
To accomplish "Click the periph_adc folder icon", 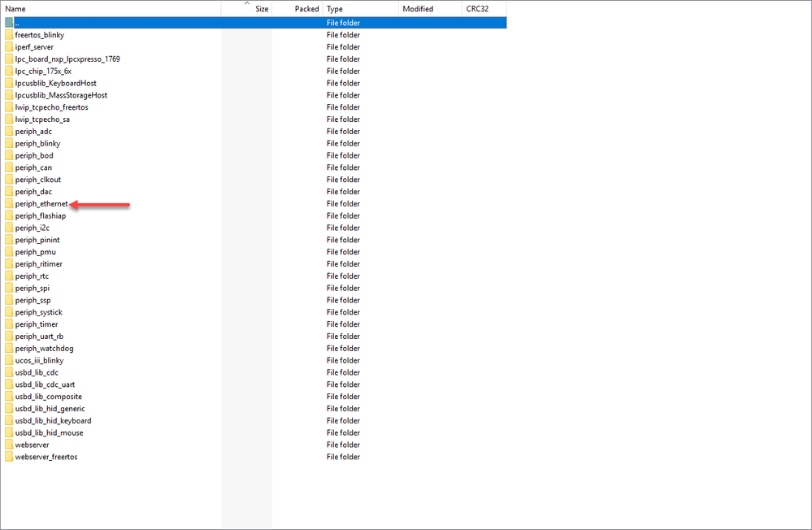I will coord(9,131).
